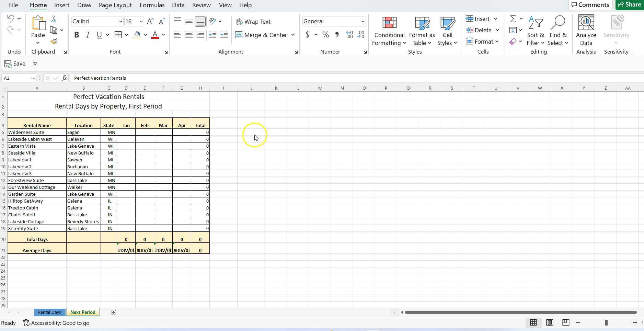The image size is (644, 331).
Task: Toggle italic formatting
Action: pyautogui.click(x=88, y=35)
